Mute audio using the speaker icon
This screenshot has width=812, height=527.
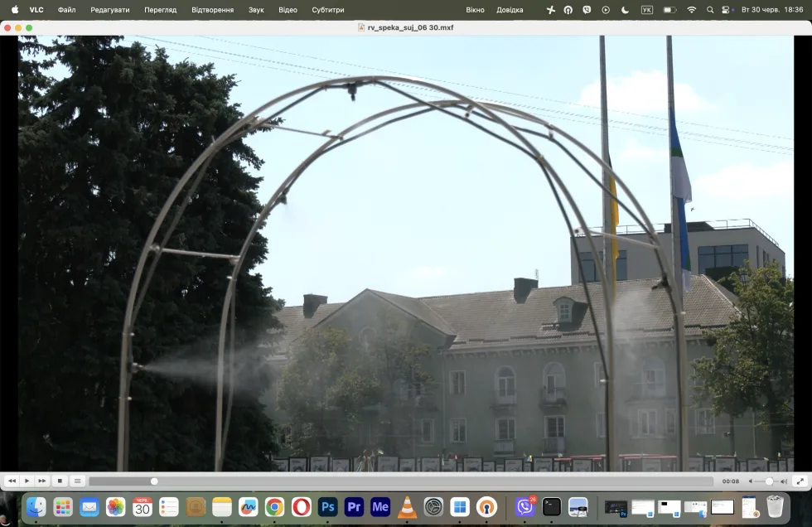751,481
